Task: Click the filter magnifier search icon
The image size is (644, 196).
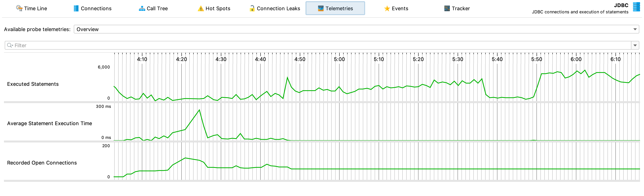Action: tap(10, 45)
